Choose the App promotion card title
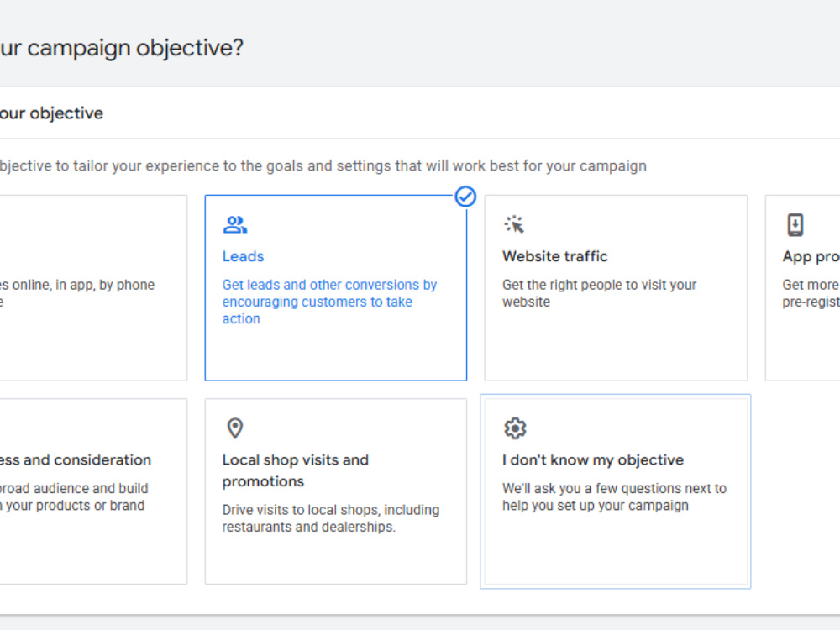The width and height of the screenshot is (840, 630). click(x=811, y=256)
